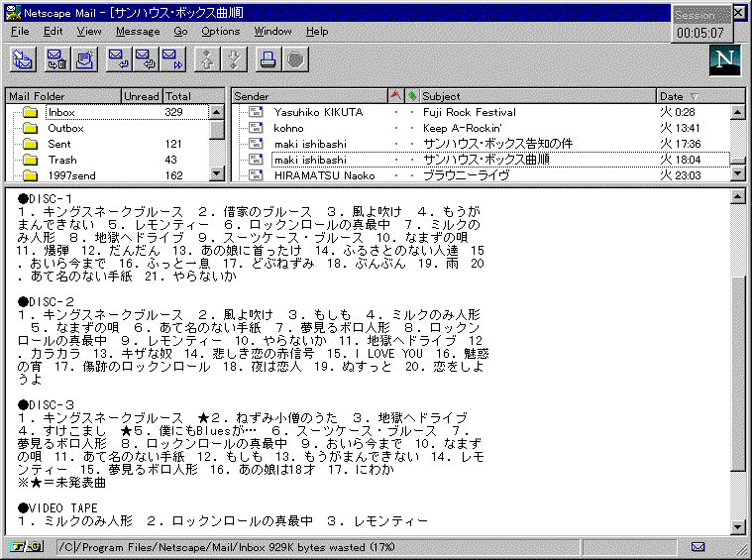Compose a new message with To: Mail icon

coord(84,59)
